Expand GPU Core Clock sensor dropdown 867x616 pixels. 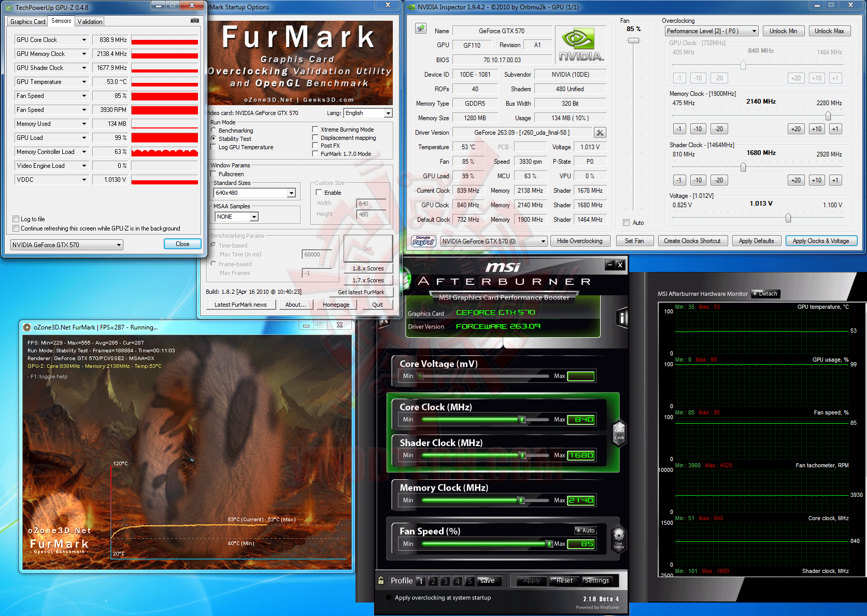click(x=84, y=40)
